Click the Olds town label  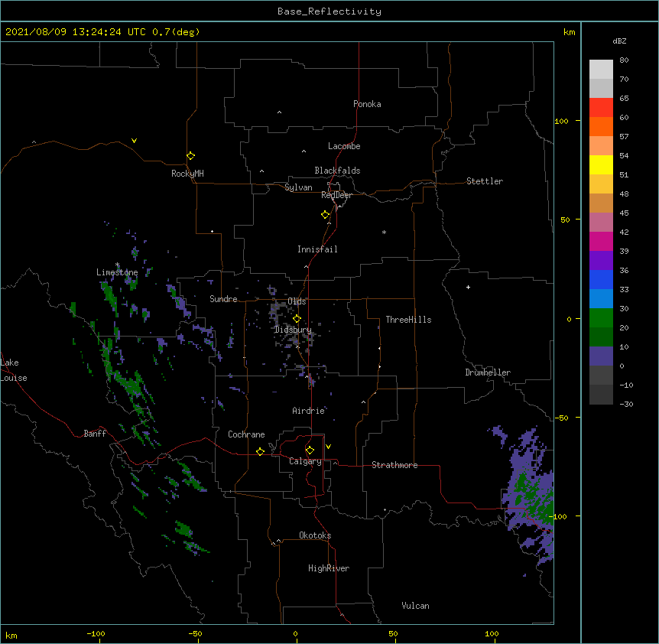point(297,301)
